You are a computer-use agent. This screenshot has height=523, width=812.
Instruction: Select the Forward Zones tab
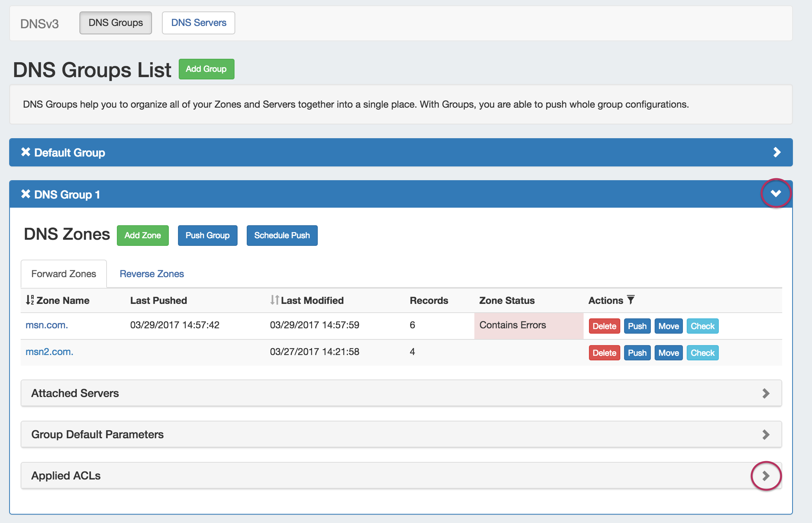tap(64, 274)
